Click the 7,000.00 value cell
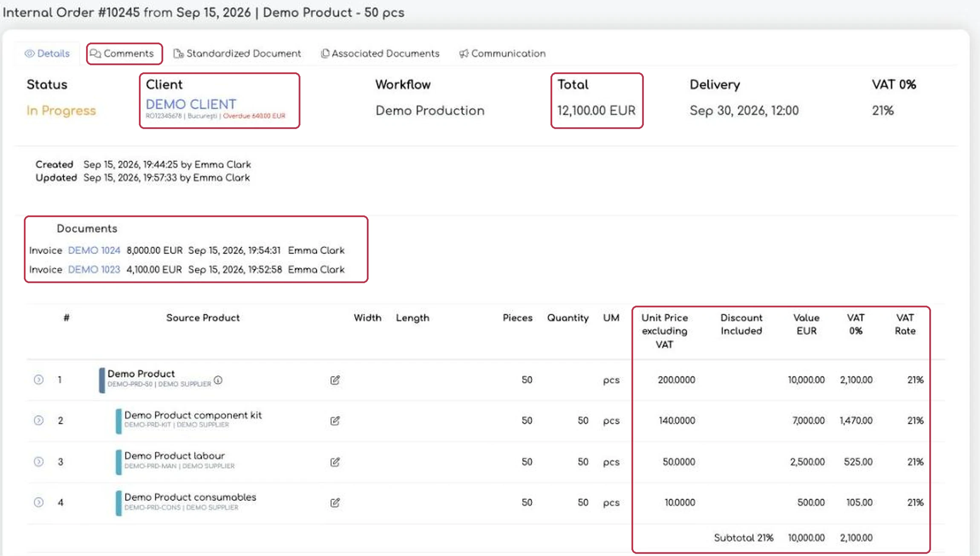Image resolution: width=980 pixels, height=556 pixels. (808, 421)
